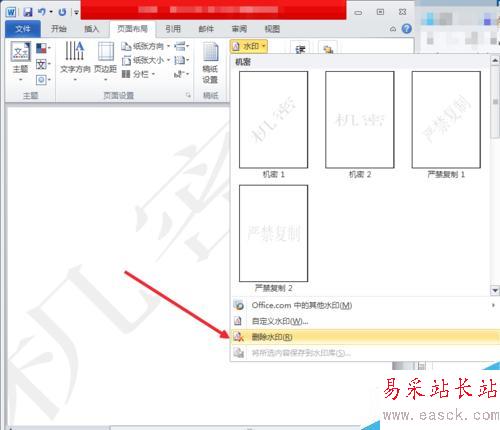500x430 pixels.
Task: Switch to the 邮件 tab
Action: coord(206,29)
